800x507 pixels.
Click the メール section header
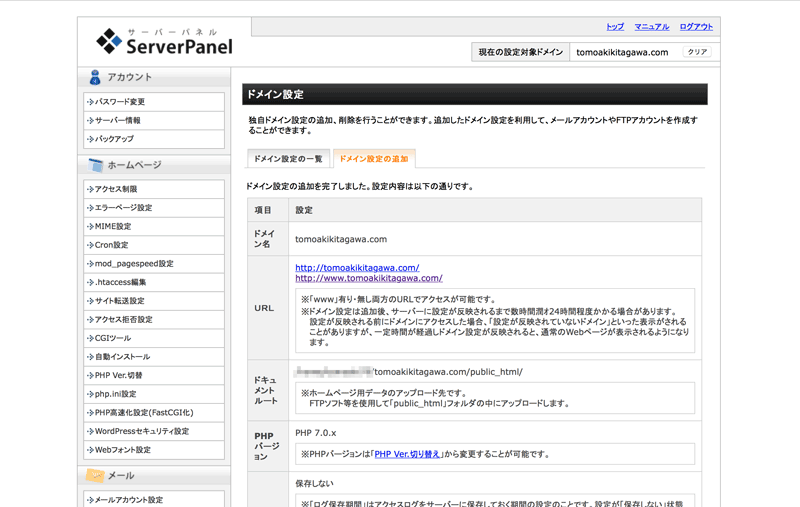(154, 475)
